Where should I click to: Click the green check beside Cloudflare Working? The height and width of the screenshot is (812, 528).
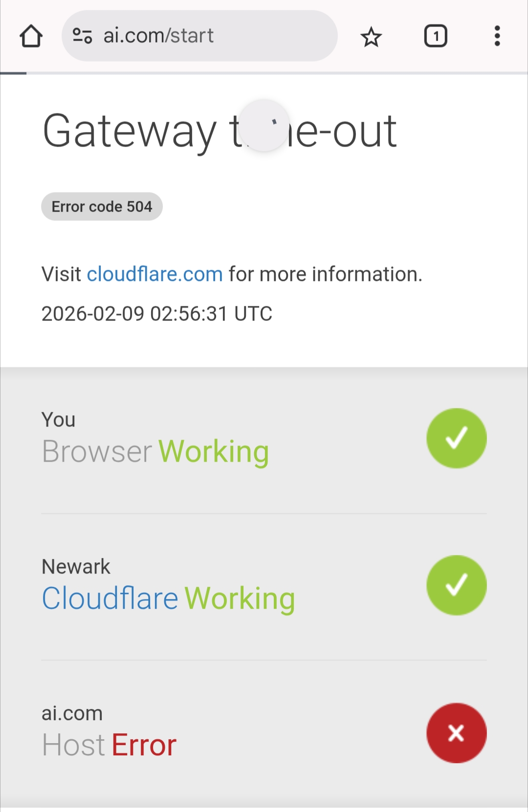click(x=457, y=585)
